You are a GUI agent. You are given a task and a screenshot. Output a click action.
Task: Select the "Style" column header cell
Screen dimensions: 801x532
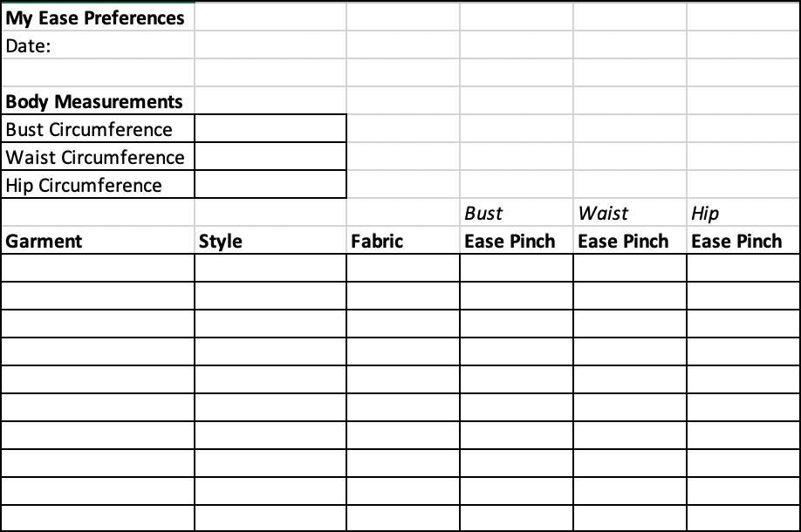270,241
